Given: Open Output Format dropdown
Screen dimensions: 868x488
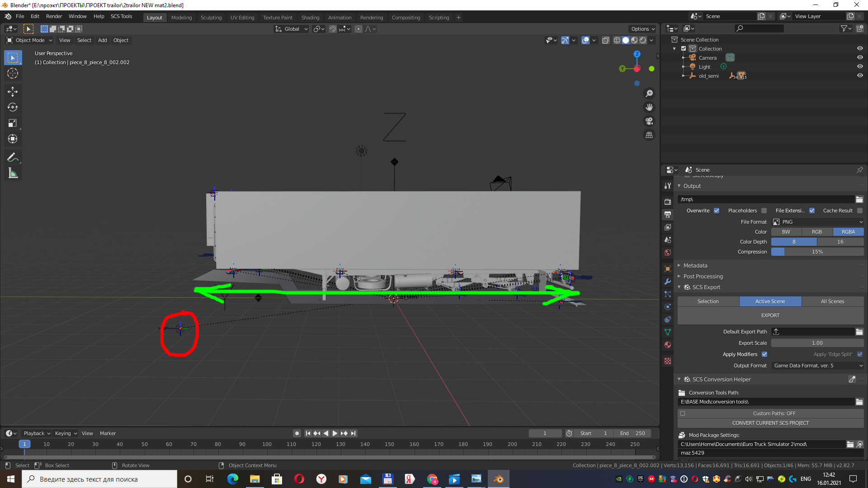Looking at the screenshot, I should [817, 366].
